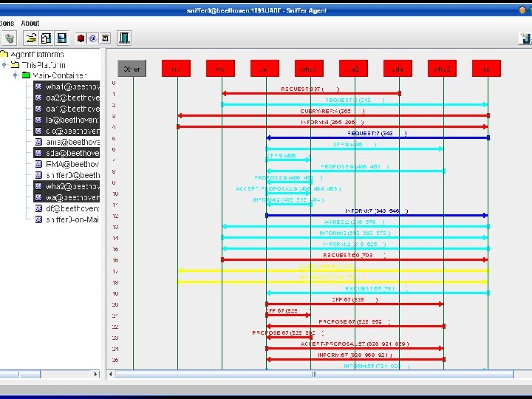The width and height of the screenshot is (532, 399).
Task: Open a saved snapshot with the folder icon
Action: pos(31,38)
